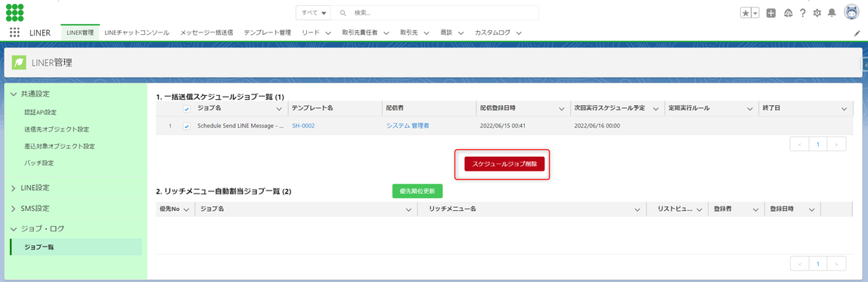This screenshot has height=282, width=868.
Task: Add page to favorites with star icon
Action: pos(746,13)
